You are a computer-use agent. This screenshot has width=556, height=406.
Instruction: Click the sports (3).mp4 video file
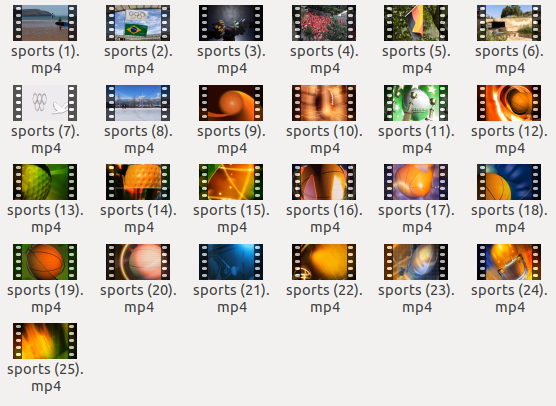click(231, 23)
